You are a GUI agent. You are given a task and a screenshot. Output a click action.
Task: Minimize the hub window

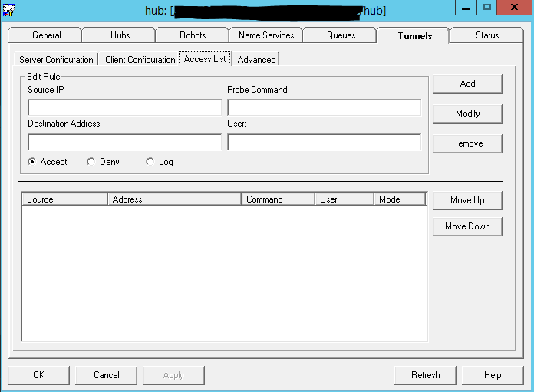(x=466, y=8)
